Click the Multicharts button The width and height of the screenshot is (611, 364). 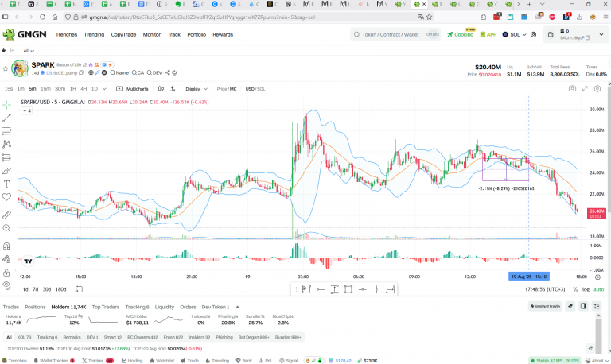click(x=133, y=89)
